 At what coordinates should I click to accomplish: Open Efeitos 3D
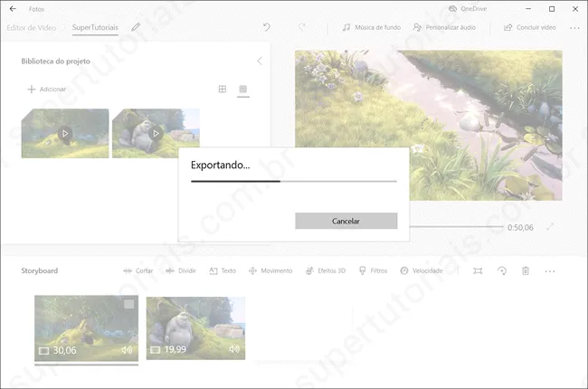pyautogui.click(x=326, y=270)
